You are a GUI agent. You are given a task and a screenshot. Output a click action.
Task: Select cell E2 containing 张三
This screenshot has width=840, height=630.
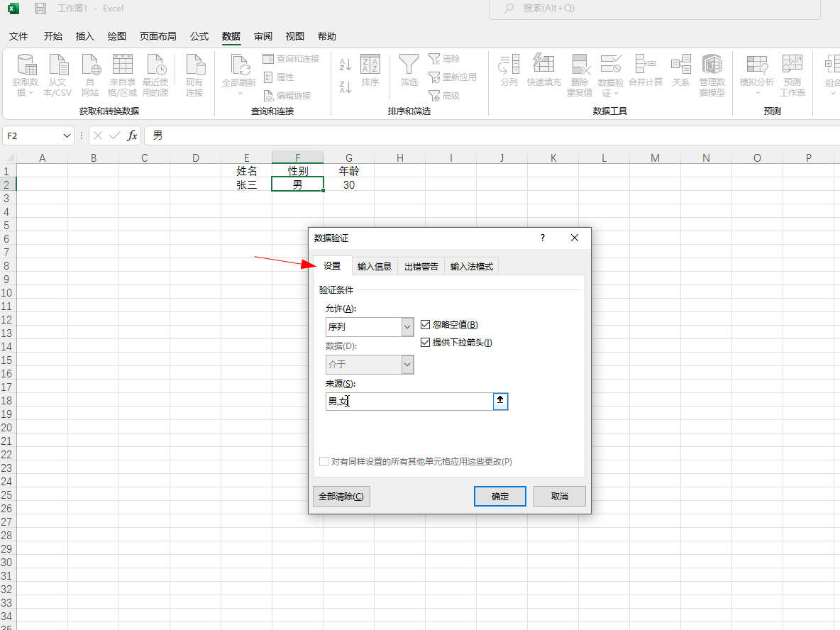[x=246, y=185]
